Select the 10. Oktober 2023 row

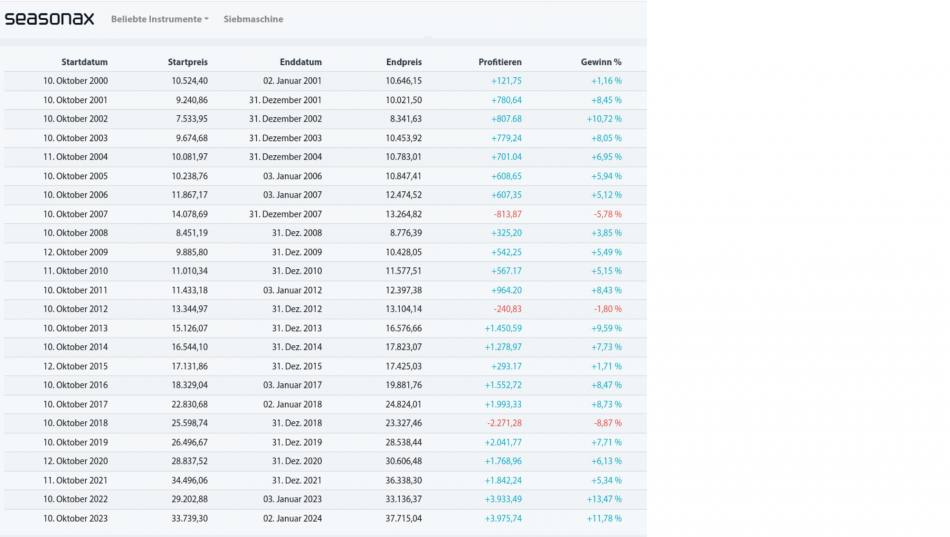pos(75,518)
